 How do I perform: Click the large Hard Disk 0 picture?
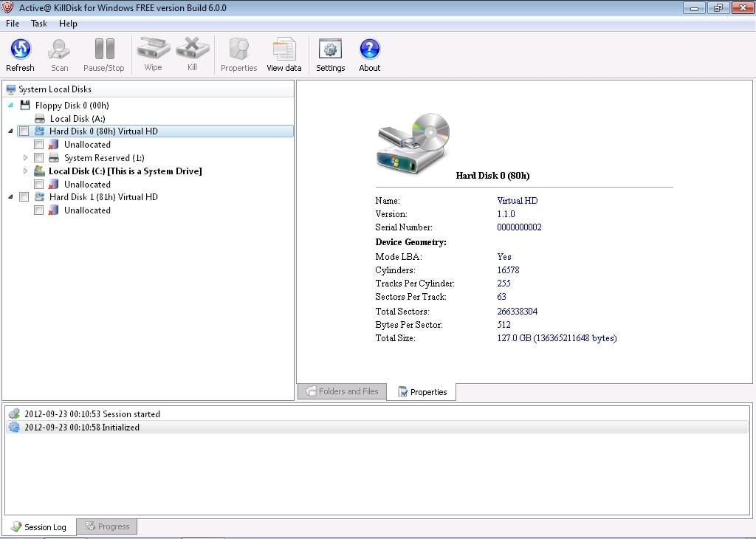point(413,143)
